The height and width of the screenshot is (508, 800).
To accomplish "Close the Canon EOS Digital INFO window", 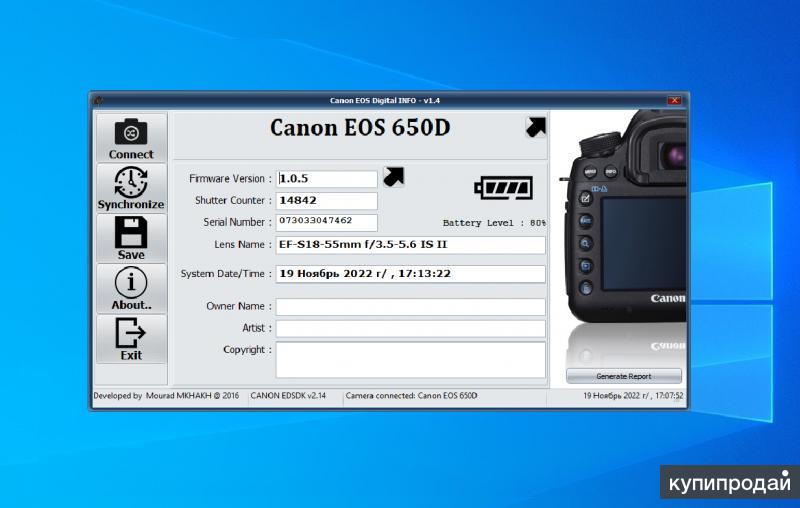I will 674,100.
